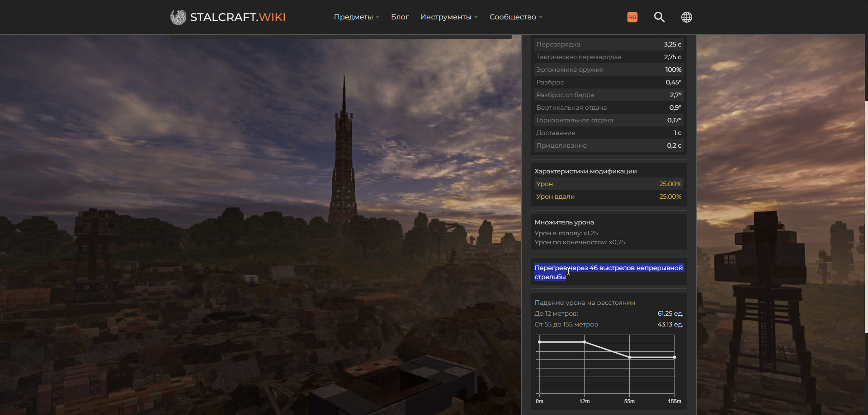Expand the Предметы dropdown menu
The width and height of the screenshot is (868, 415).
click(x=356, y=17)
